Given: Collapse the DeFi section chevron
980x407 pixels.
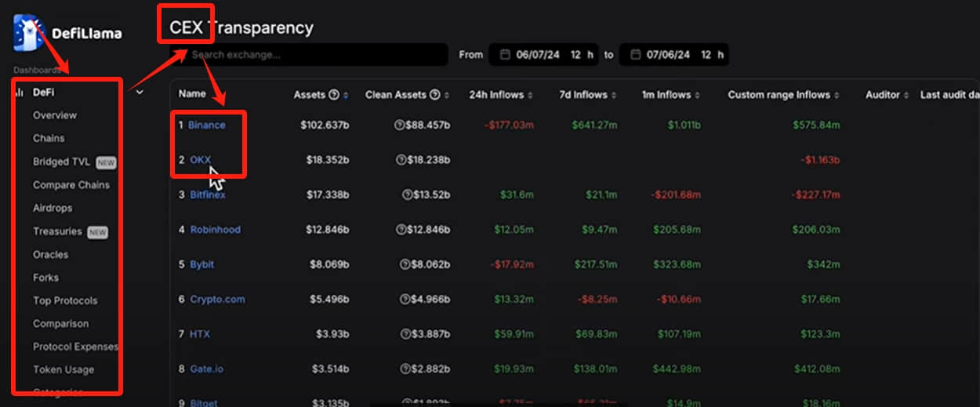Looking at the screenshot, I should (140, 93).
